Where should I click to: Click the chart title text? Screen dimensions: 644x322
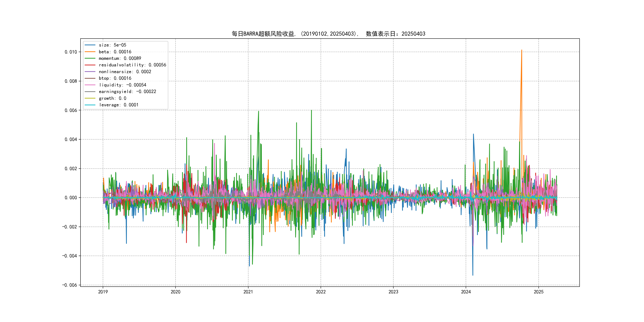[x=328, y=34]
